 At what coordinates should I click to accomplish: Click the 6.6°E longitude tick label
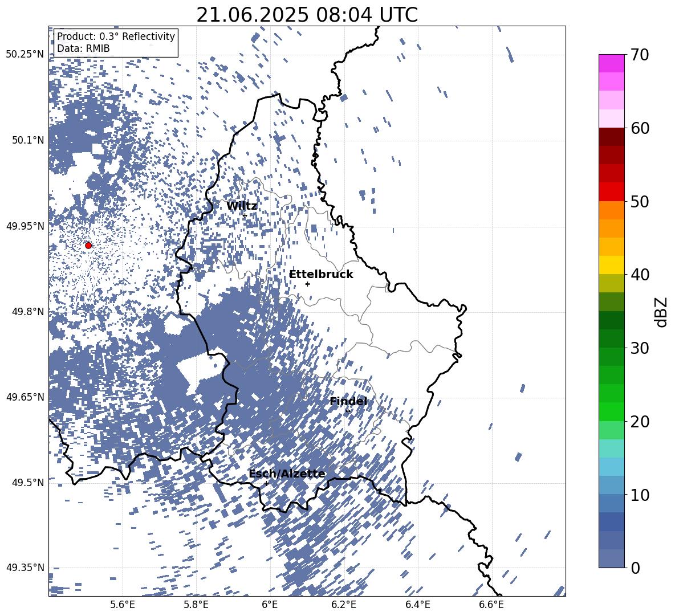tap(491, 605)
